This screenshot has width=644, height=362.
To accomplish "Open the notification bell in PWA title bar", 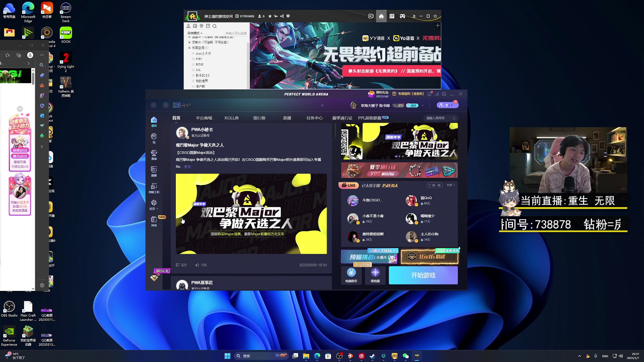I will [x=429, y=94].
